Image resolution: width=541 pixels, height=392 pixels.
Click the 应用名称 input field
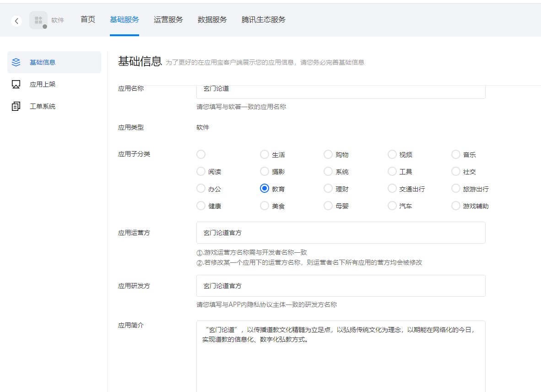click(x=341, y=89)
